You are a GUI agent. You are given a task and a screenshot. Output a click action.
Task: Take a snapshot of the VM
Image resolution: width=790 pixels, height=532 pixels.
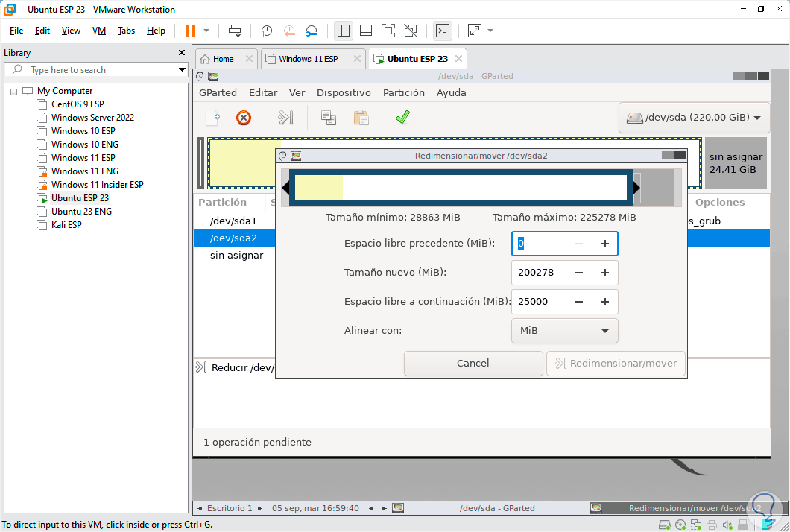click(266, 31)
